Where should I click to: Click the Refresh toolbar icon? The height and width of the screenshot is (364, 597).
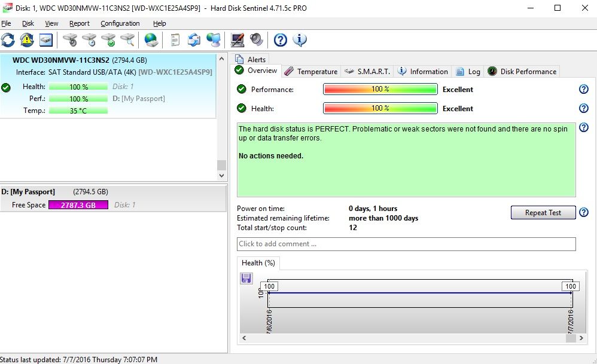tap(8, 40)
